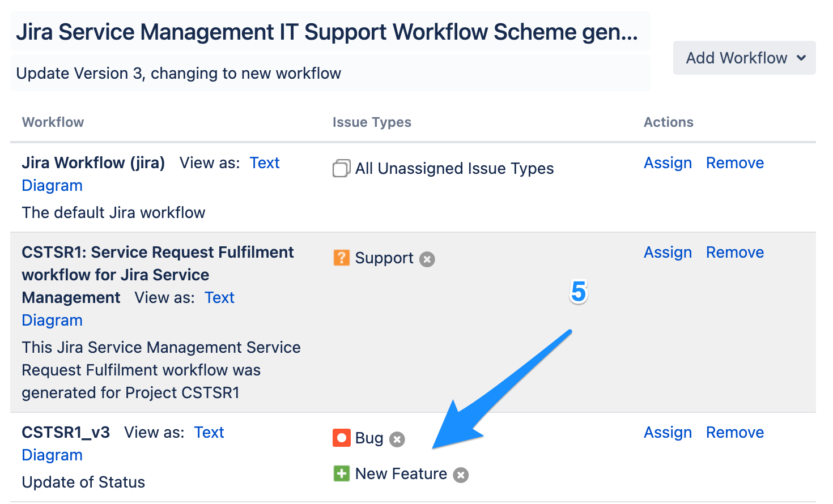Remove Support issue type from workflow
Viewport: 833px width, 504px height.
[x=427, y=259]
